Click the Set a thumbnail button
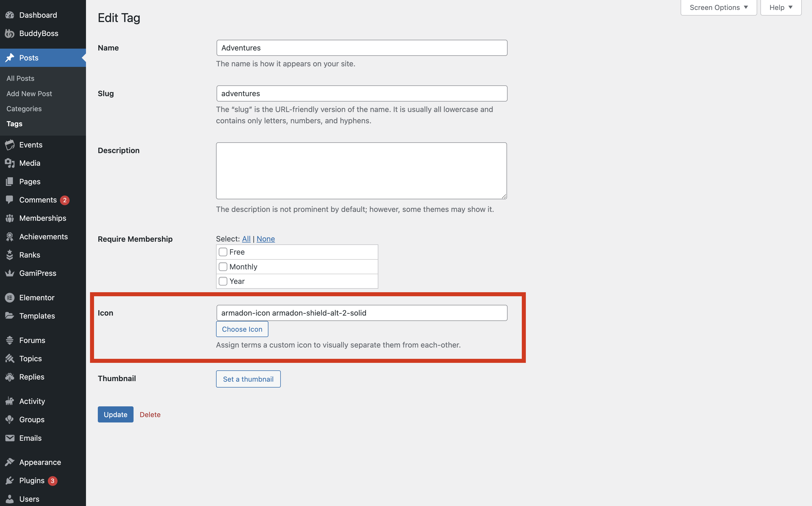812x506 pixels. pos(248,379)
